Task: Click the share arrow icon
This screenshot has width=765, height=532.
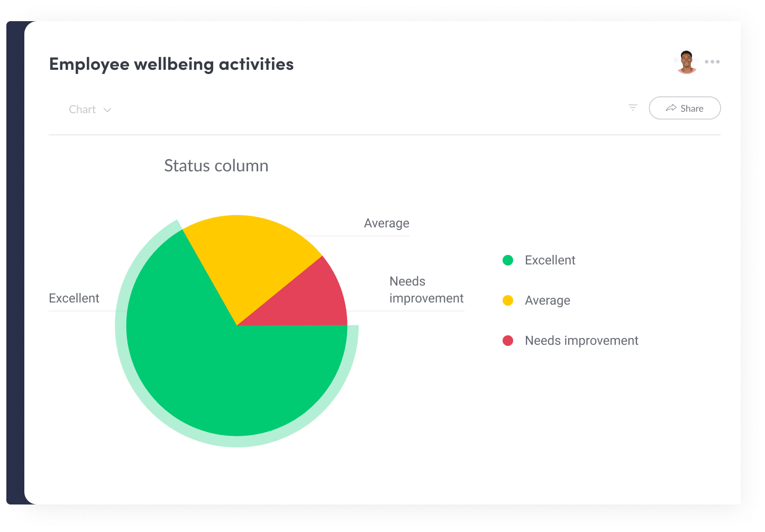Action: 671,108
